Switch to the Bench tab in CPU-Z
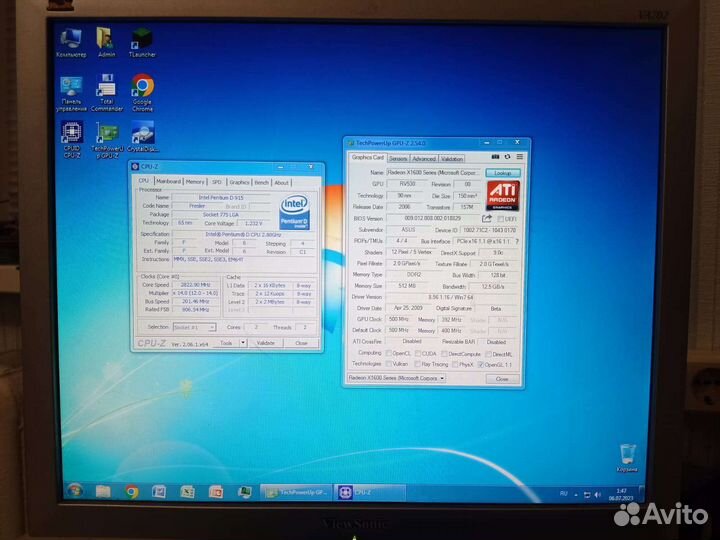The width and height of the screenshot is (720, 540). (262, 182)
